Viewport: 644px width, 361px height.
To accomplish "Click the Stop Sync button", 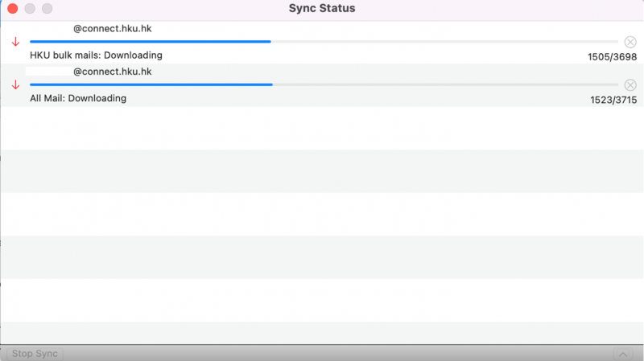I will 35,354.
